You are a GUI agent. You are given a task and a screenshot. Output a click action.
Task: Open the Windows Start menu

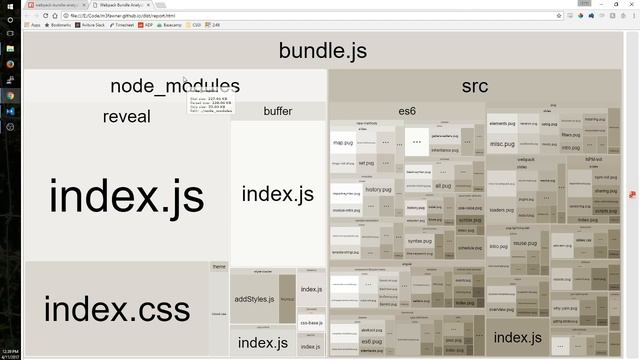click(10, 6)
